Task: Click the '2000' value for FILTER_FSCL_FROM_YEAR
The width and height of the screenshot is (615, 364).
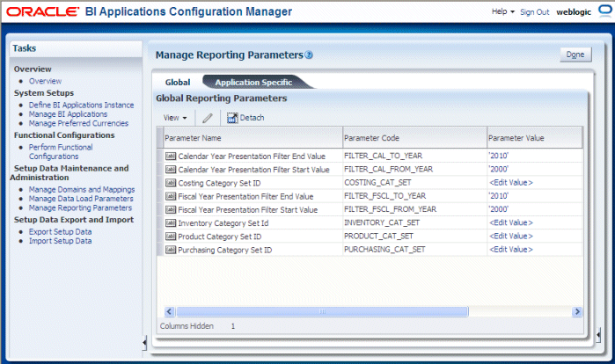Action: (x=499, y=209)
